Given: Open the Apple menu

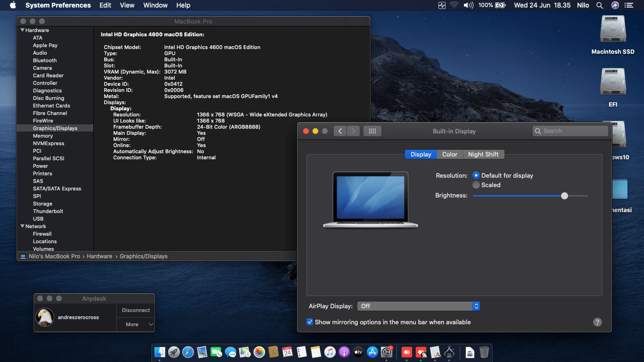Looking at the screenshot, I should (13, 5).
